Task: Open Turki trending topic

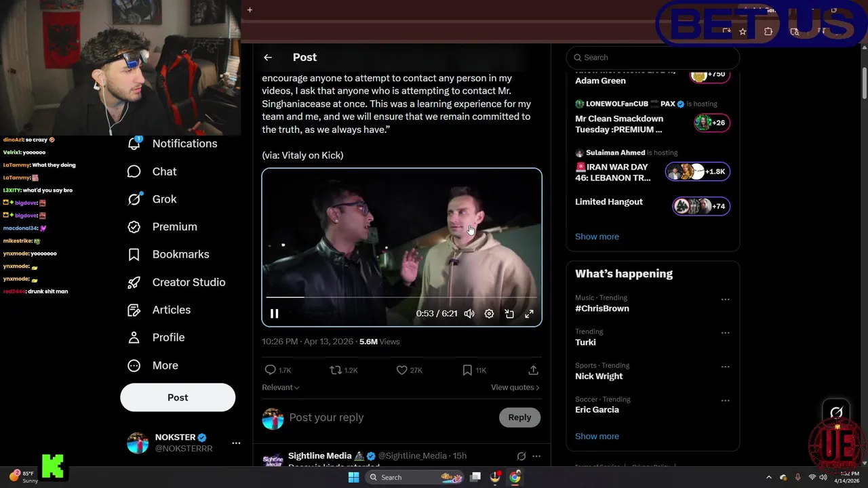Action: [x=585, y=342]
